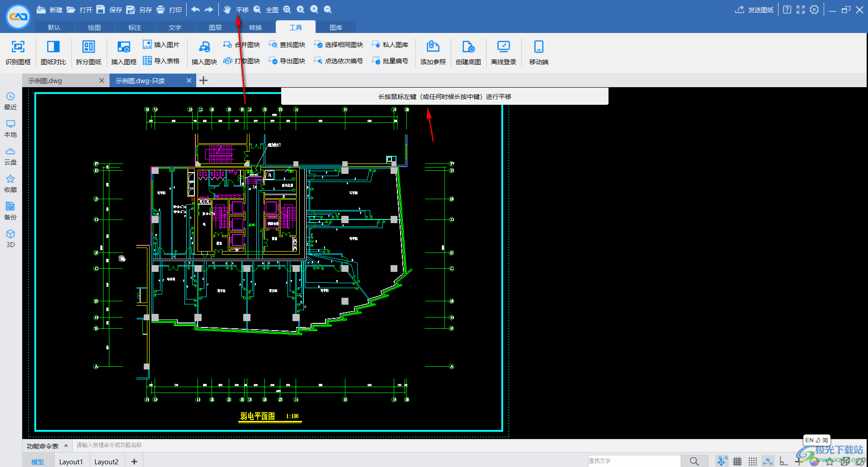This screenshot has width=868, height=467.
Task: Zoom out with minus magnifier icon
Action: (328, 9)
